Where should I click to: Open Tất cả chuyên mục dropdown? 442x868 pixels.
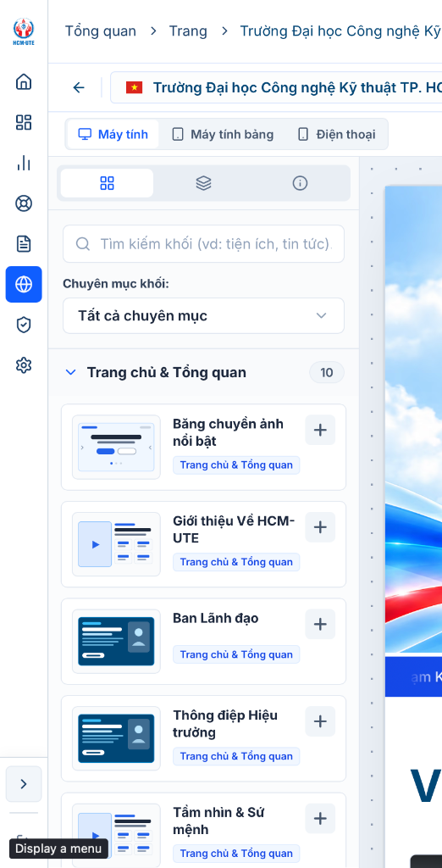pyautogui.click(x=203, y=315)
